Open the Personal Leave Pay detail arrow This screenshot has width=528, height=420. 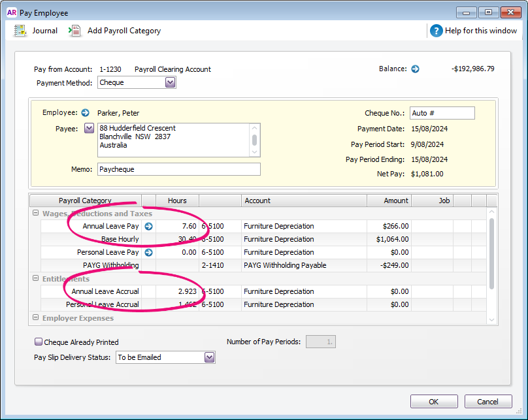tap(148, 252)
